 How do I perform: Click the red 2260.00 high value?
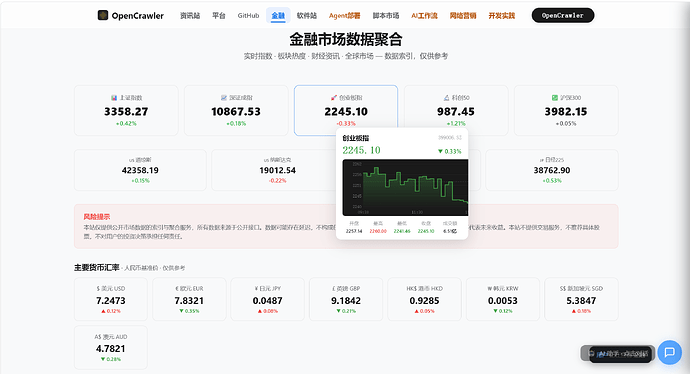click(378, 231)
